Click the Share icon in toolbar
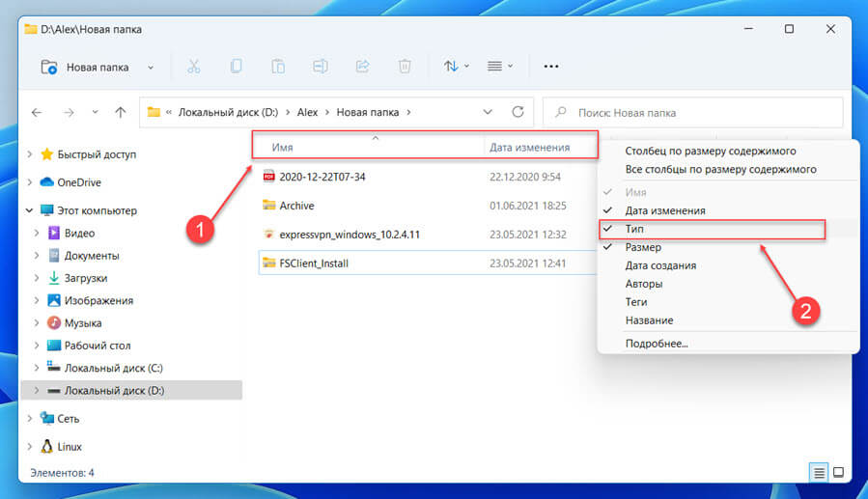 coord(363,67)
